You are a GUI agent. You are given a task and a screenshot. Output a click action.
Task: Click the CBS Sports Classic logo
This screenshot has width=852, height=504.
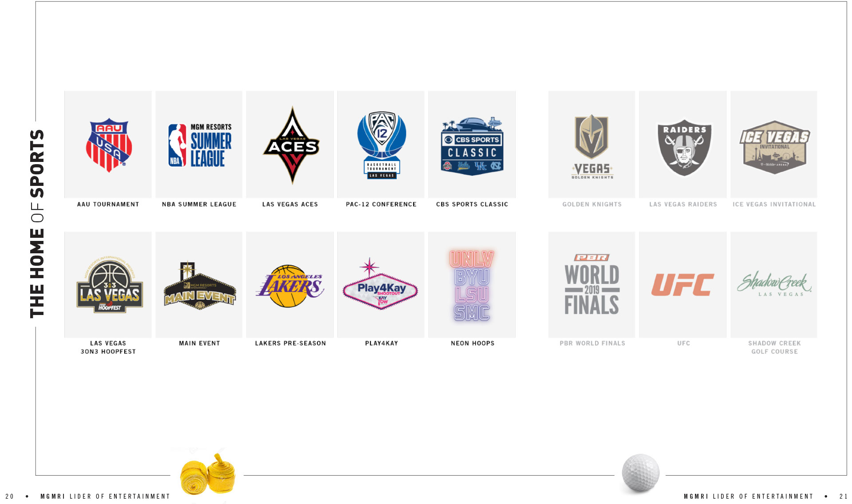(472, 146)
